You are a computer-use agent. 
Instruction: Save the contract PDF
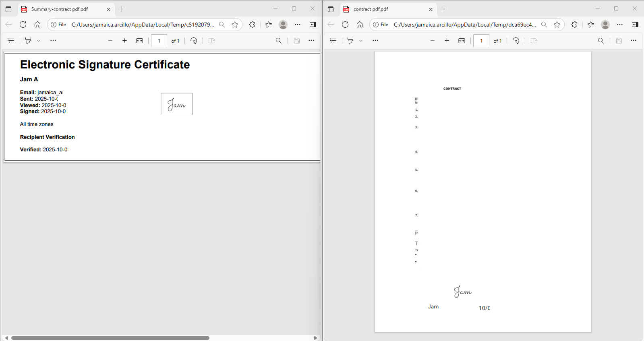619,41
